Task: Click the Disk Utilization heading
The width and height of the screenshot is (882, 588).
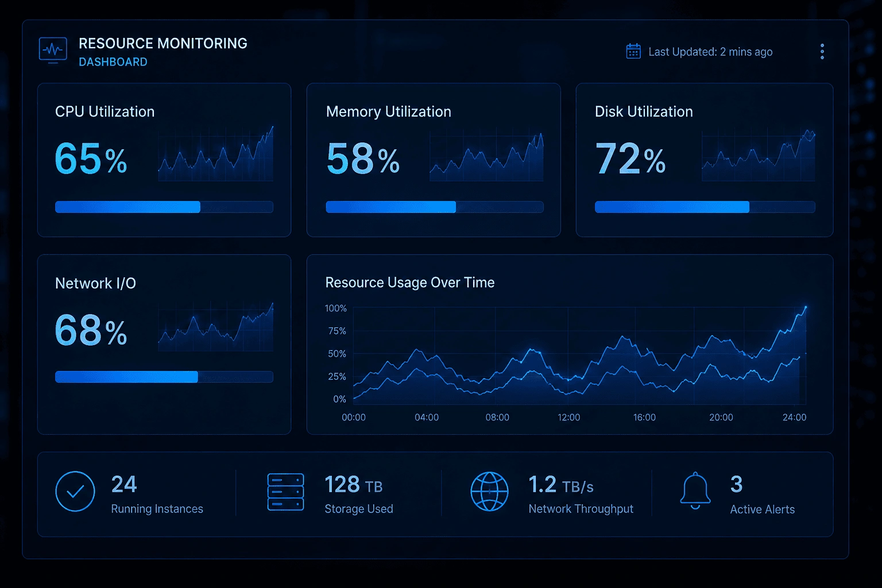Action: 644,111
